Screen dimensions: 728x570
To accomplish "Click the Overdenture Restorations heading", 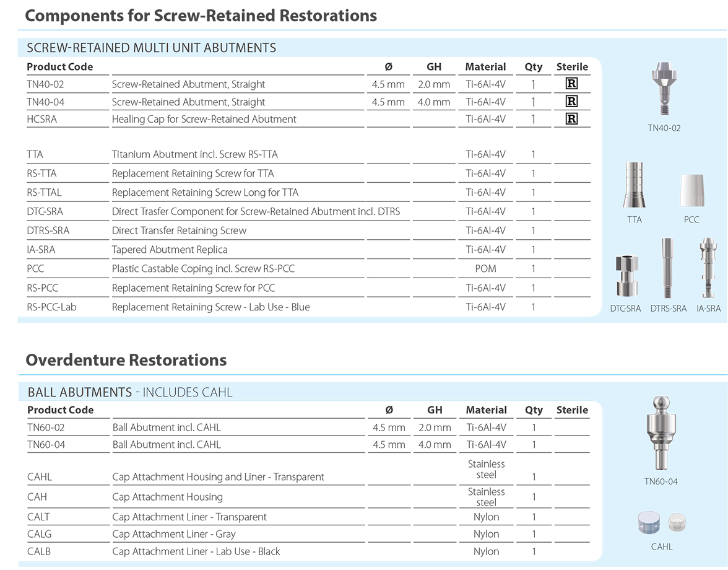I will [x=126, y=360].
